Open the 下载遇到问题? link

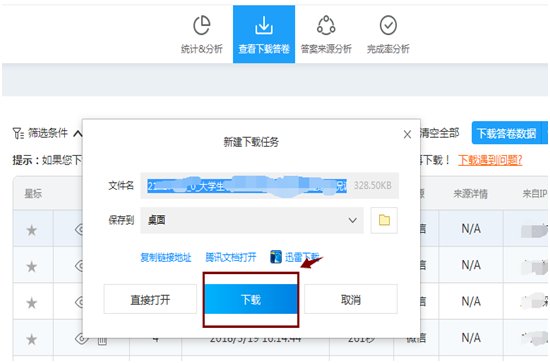click(x=490, y=160)
